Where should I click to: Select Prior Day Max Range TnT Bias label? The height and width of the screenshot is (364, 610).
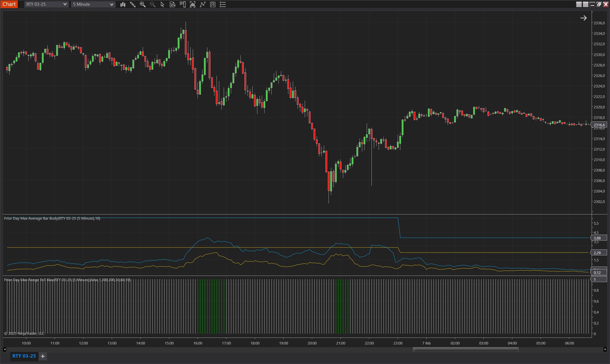(67, 280)
